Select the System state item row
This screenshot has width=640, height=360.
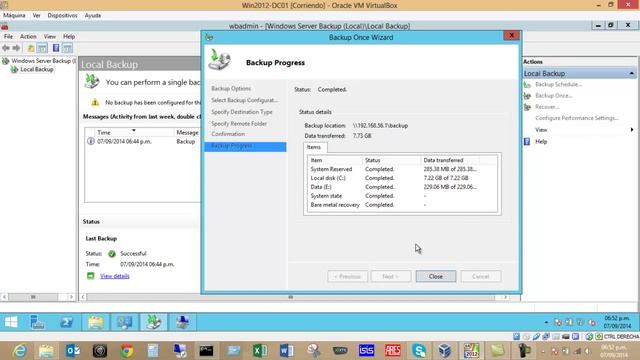[x=402, y=196]
